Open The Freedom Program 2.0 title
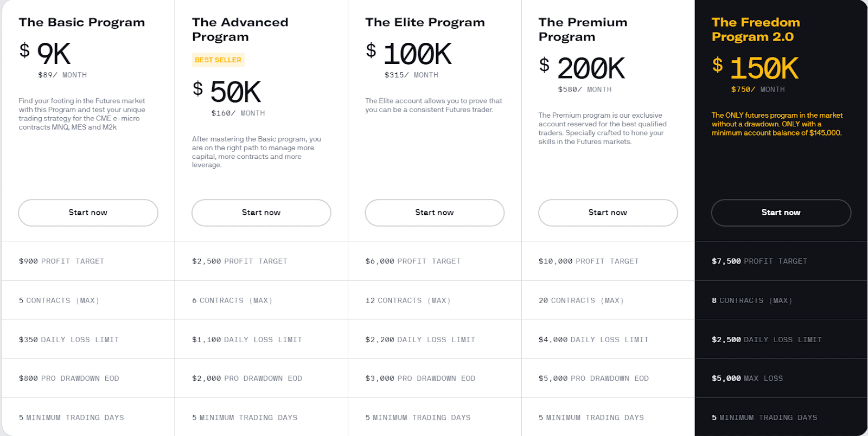Viewport: 868px width, 436px height. (x=756, y=29)
